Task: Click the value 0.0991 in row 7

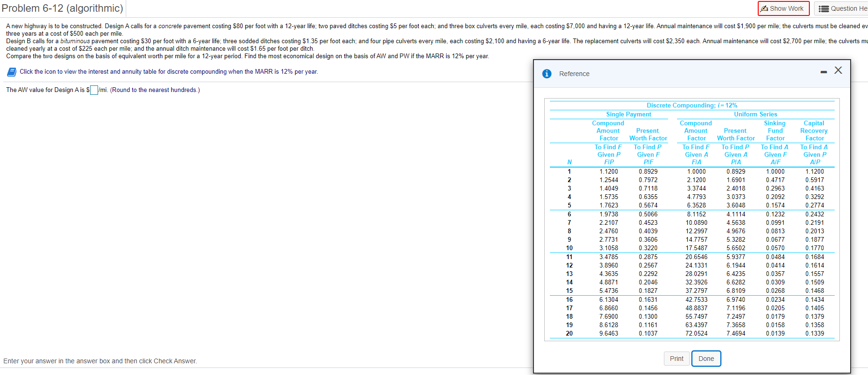Action: click(775, 222)
